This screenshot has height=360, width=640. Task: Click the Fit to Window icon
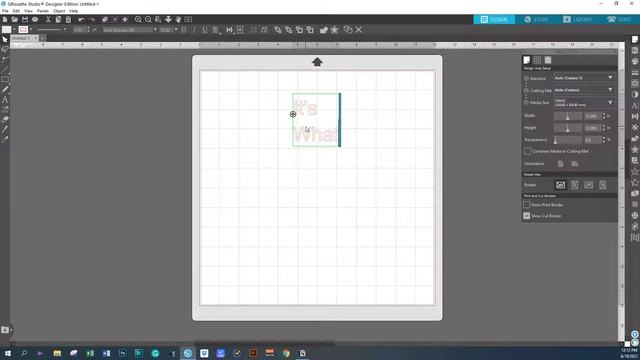click(x=188, y=20)
